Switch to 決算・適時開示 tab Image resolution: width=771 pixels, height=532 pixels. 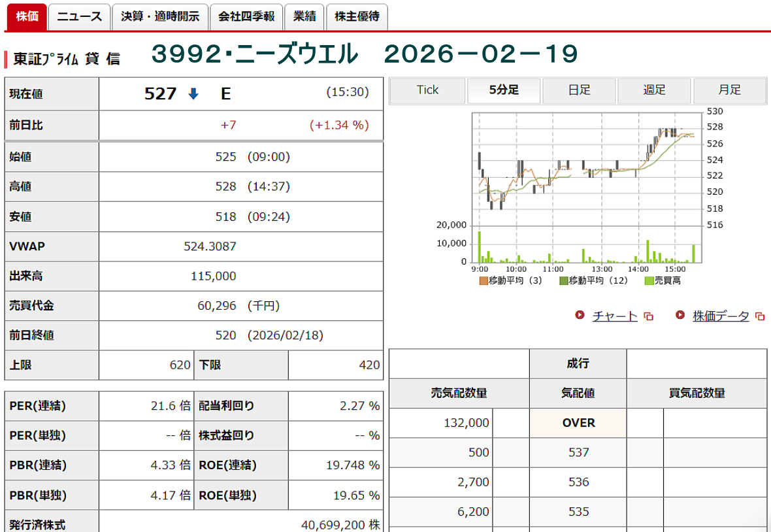point(160,17)
